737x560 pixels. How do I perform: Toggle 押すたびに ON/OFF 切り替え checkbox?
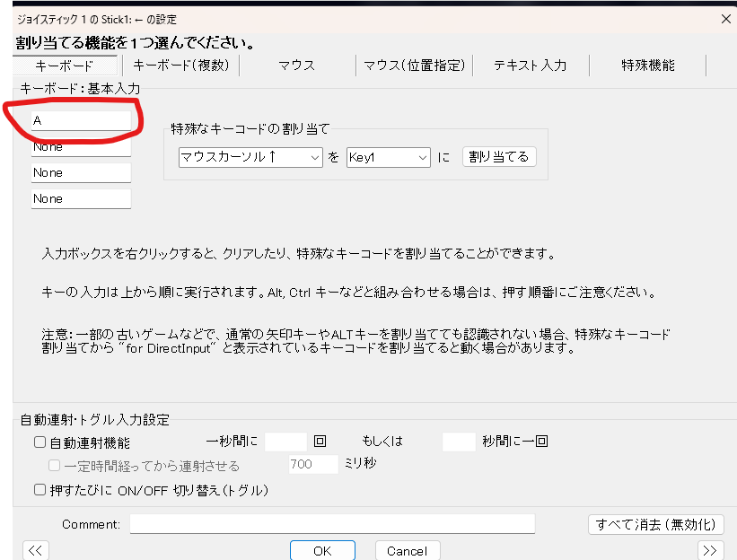40,490
